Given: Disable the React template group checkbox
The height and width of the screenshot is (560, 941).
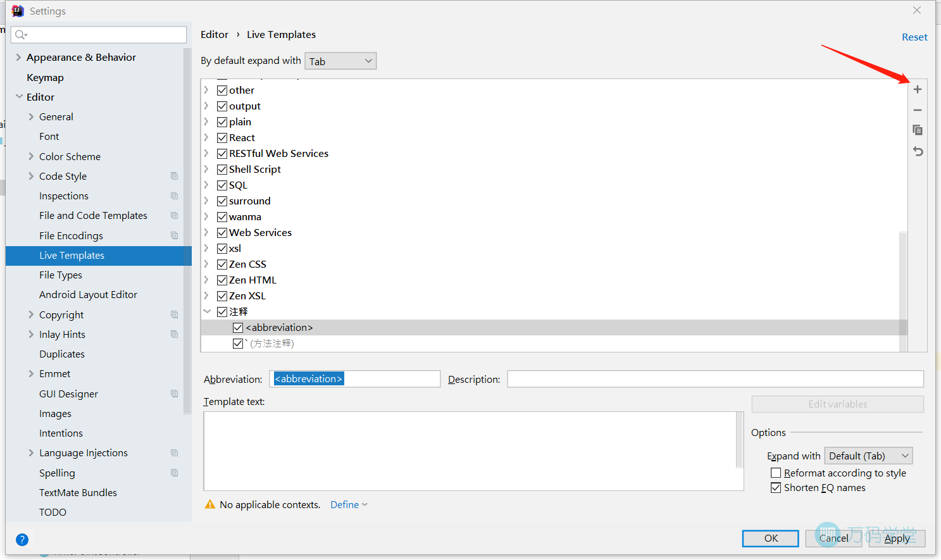Looking at the screenshot, I should point(222,138).
